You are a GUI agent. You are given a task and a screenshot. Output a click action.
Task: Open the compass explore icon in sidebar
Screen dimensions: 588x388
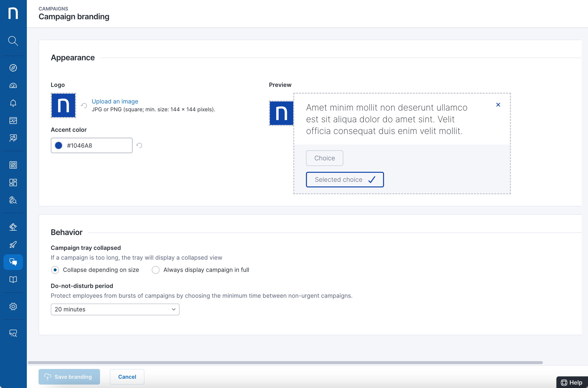[13, 68]
